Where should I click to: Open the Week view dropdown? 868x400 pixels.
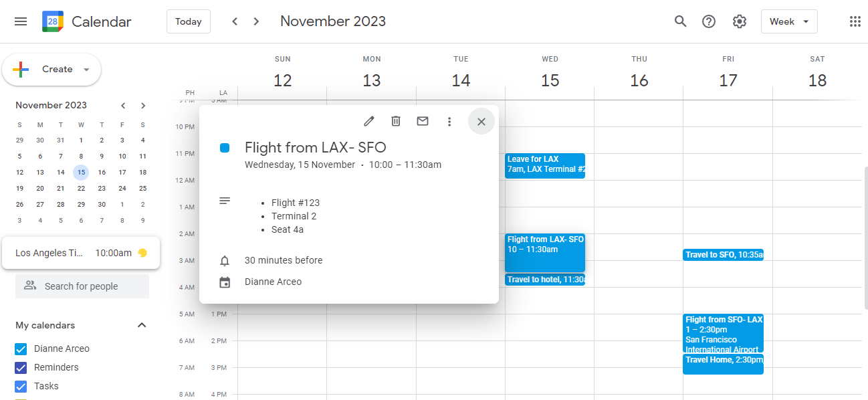[789, 21]
